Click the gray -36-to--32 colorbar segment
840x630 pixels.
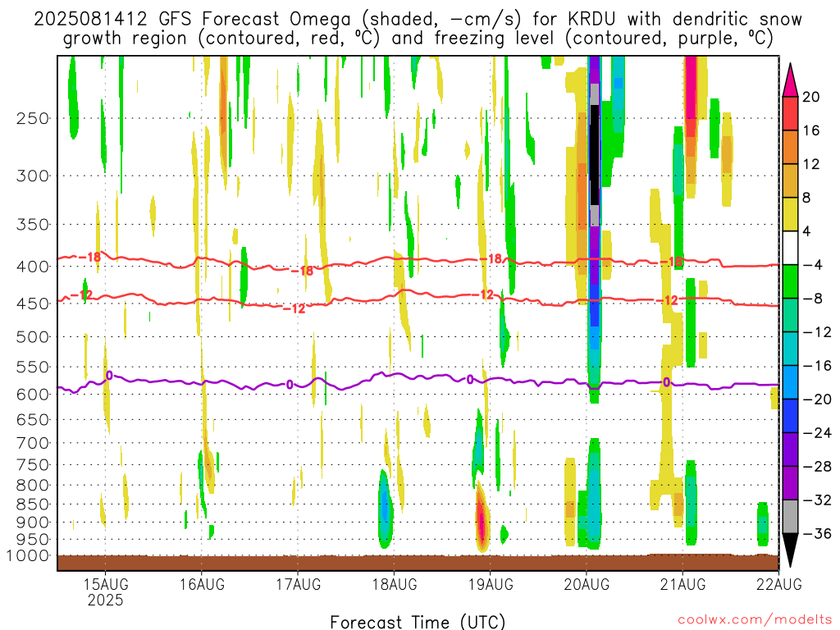coord(790,517)
